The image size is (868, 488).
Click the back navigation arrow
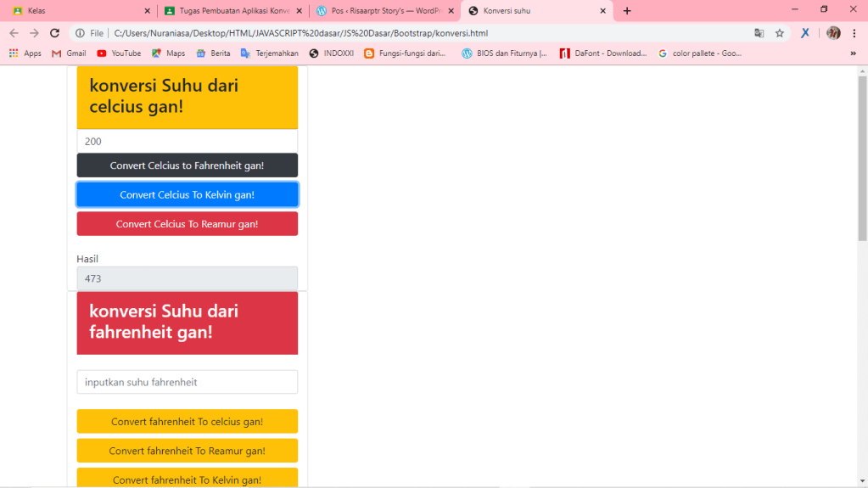tap(13, 33)
